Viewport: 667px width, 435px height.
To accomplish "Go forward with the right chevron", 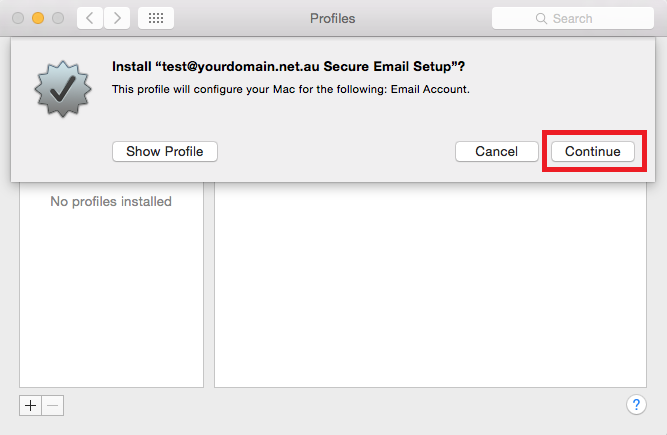I will pyautogui.click(x=117, y=18).
